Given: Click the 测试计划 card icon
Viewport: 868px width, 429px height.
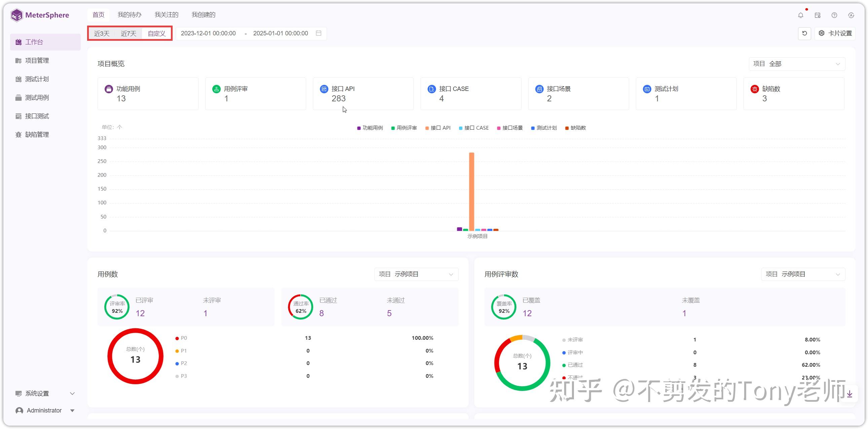Looking at the screenshot, I should click(x=647, y=89).
